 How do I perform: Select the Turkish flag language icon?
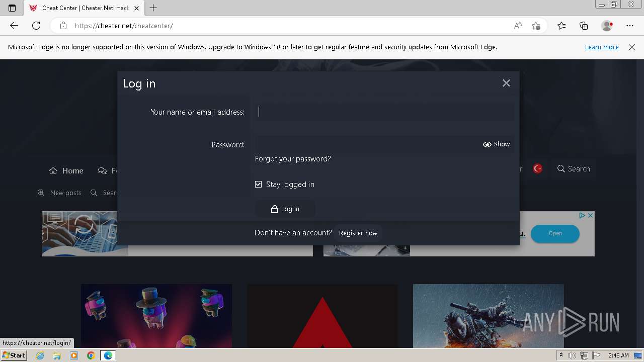point(538,169)
